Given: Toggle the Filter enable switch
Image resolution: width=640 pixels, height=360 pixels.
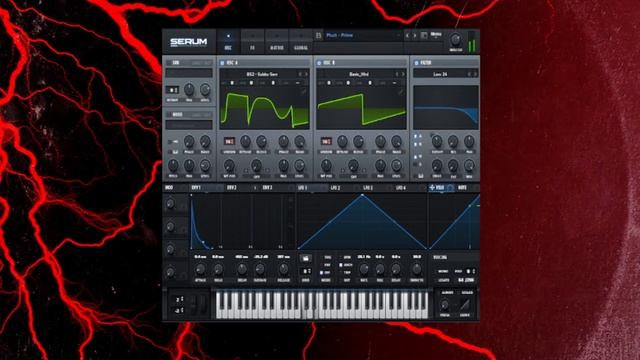Looking at the screenshot, I should pyautogui.click(x=416, y=63).
